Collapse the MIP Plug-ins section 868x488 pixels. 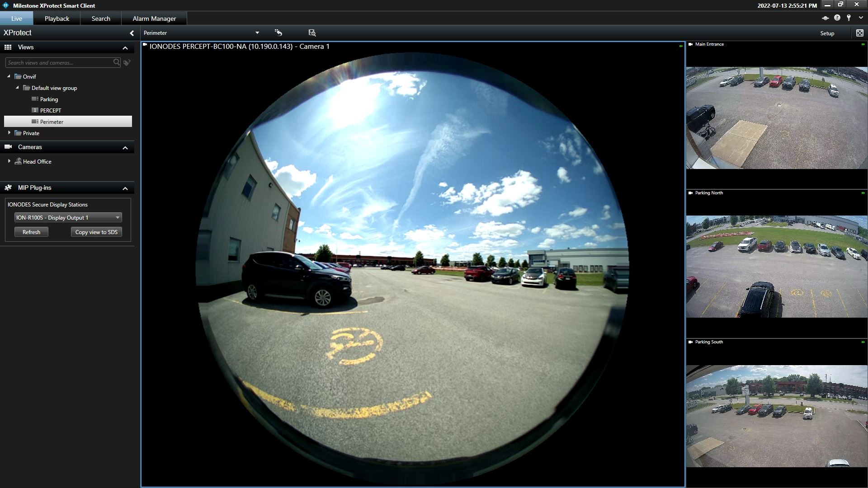click(125, 188)
